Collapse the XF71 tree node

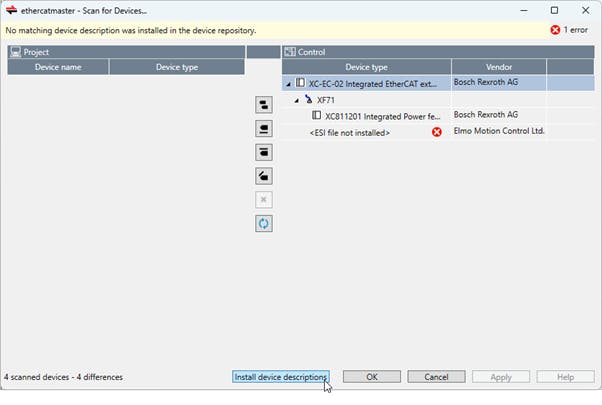[296, 101]
